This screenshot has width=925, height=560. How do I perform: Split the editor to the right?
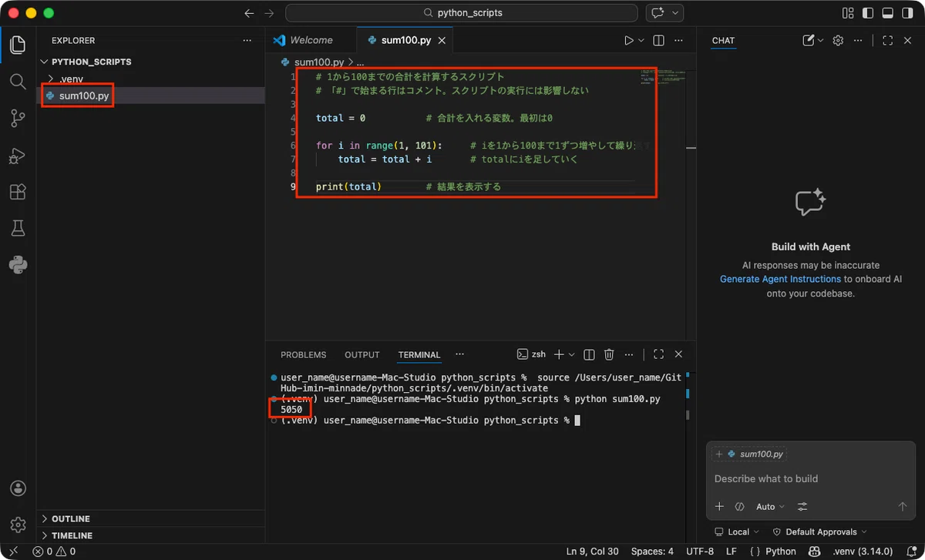(659, 40)
